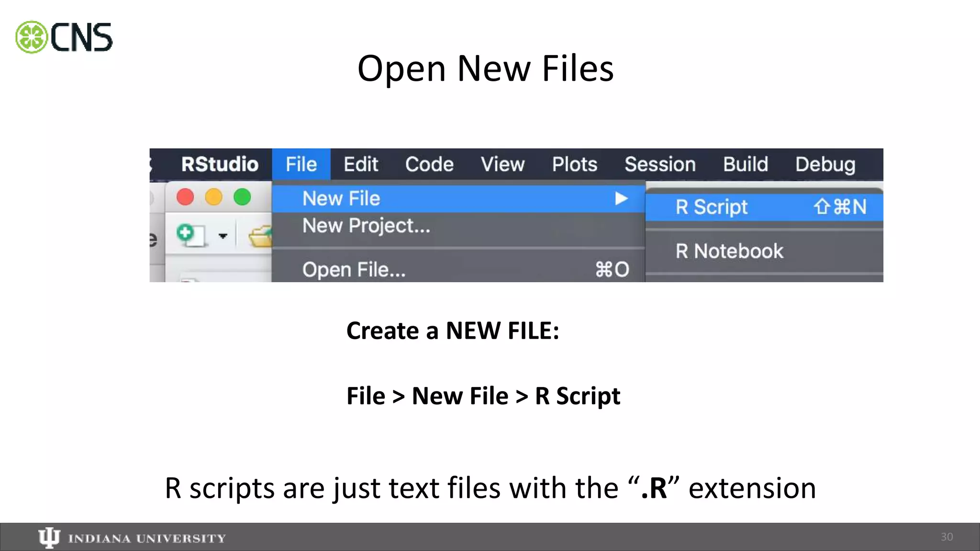Screen dimensions: 980x551
Task: Click the yellow minimize window button
Action: coord(214,197)
